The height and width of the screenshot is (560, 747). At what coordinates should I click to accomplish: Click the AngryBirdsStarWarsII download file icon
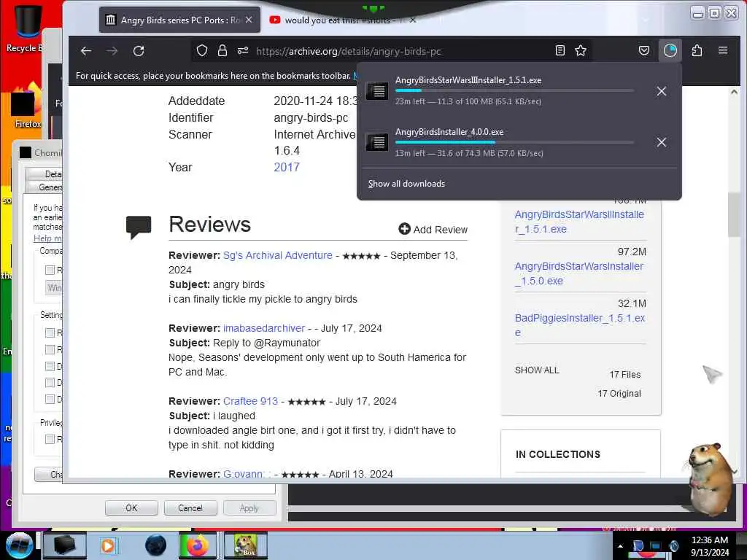tap(377, 90)
